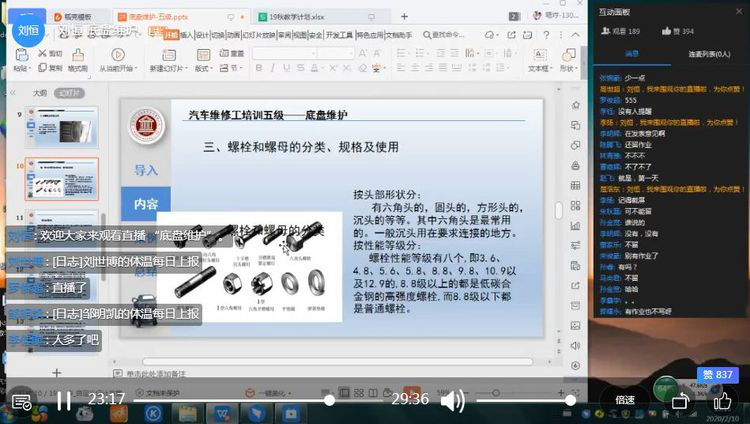Toggle italic formatting
The width and height of the screenshot is (750, 424).
coord(273,68)
